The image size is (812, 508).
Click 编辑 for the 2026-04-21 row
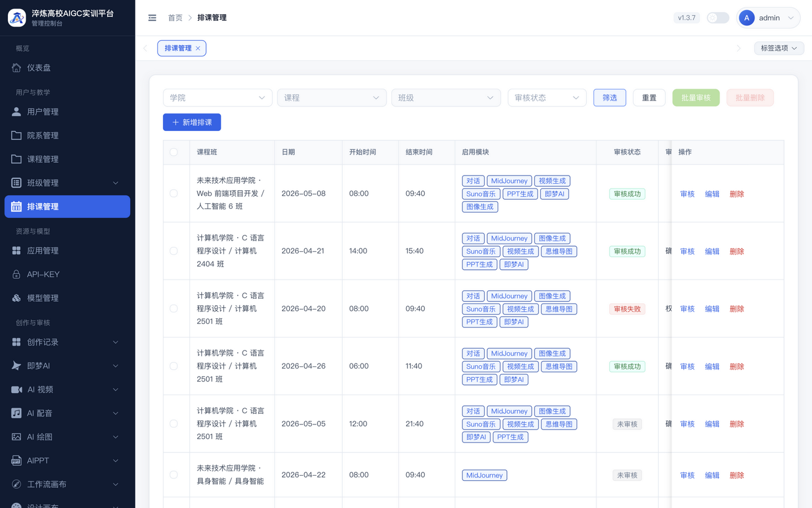(712, 252)
